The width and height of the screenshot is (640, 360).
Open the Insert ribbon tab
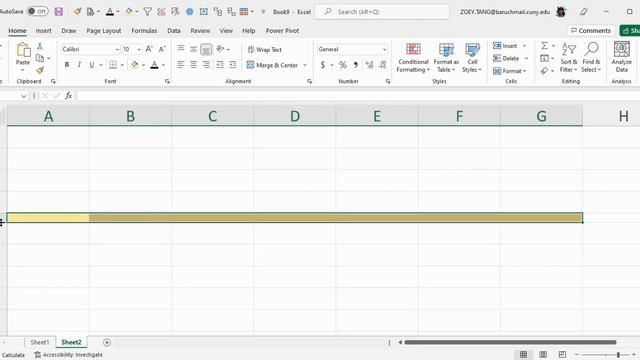click(43, 31)
